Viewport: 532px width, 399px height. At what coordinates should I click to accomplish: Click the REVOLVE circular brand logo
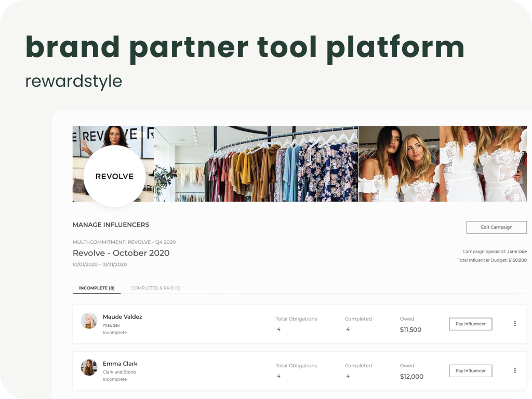click(115, 176)
